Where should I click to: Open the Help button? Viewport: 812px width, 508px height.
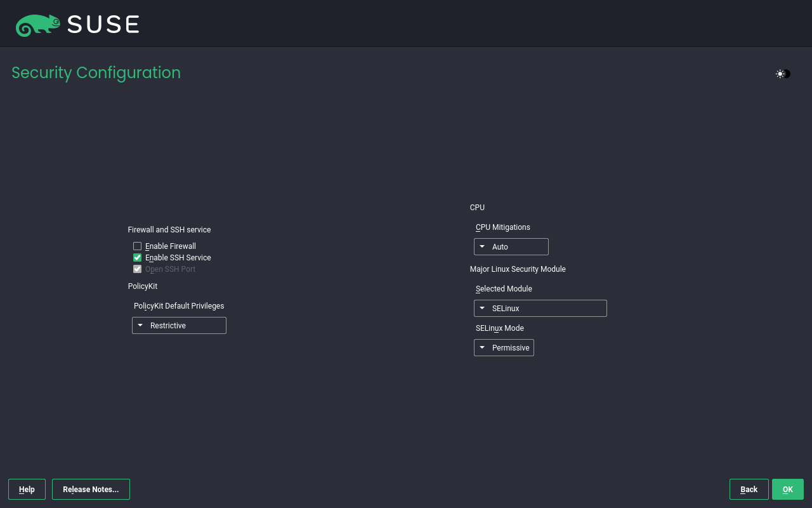27,490
